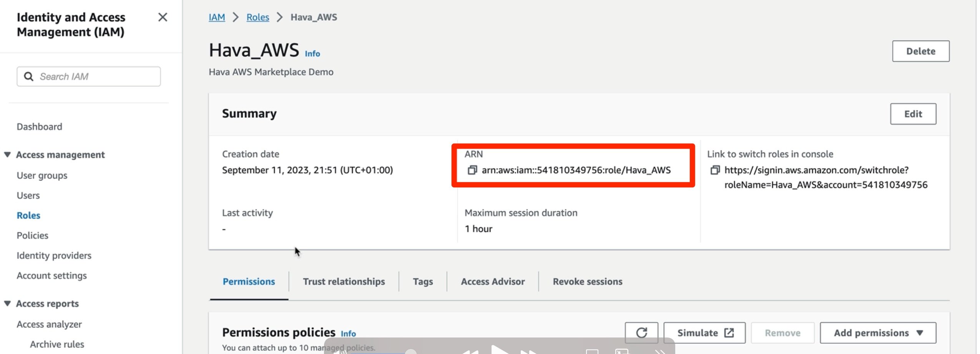Viewport: 980px width, 354px height.
Task: Switch to the Trust relationships tab
Action: coord(344,281)
